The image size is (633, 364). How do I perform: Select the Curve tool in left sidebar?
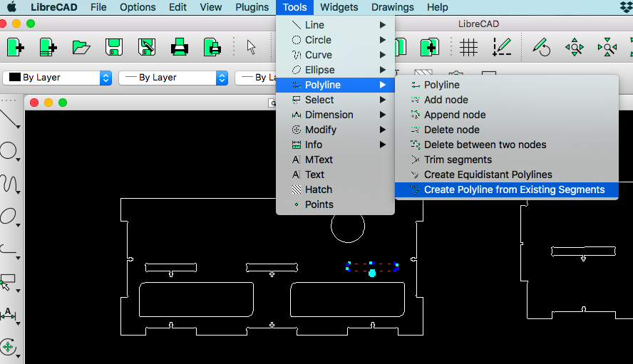10,184
